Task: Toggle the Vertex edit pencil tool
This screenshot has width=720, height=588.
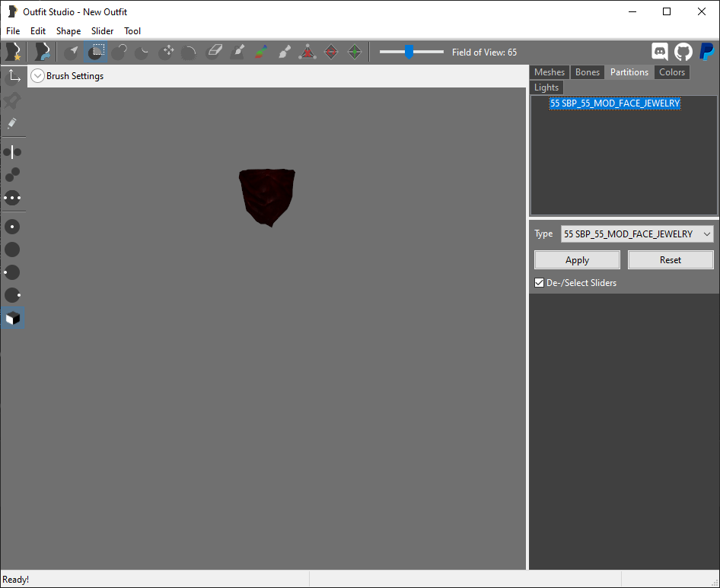Action: pos(12,123)
